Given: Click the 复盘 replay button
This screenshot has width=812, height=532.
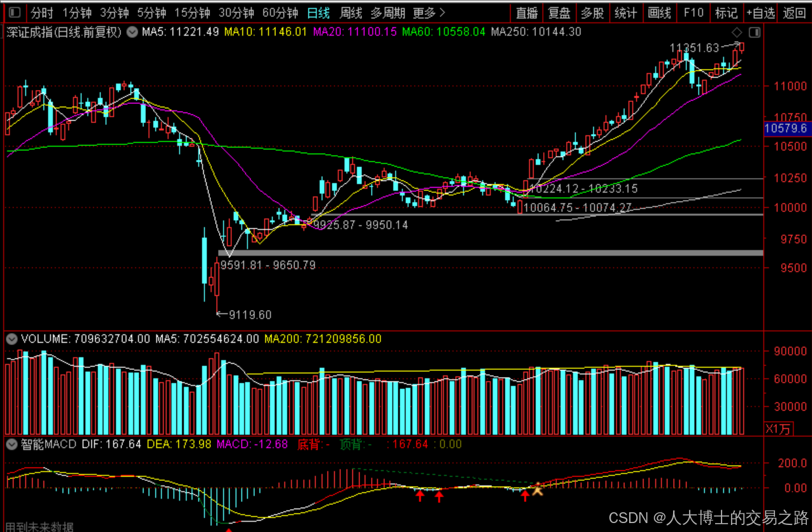Looking at the screenshot, I should [x=560, y=13].
